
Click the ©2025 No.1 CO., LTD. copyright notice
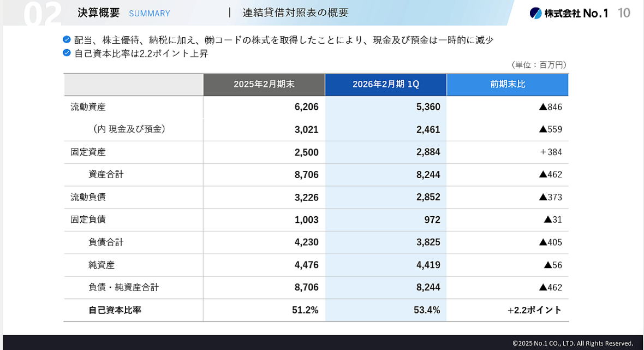point(573,343)
